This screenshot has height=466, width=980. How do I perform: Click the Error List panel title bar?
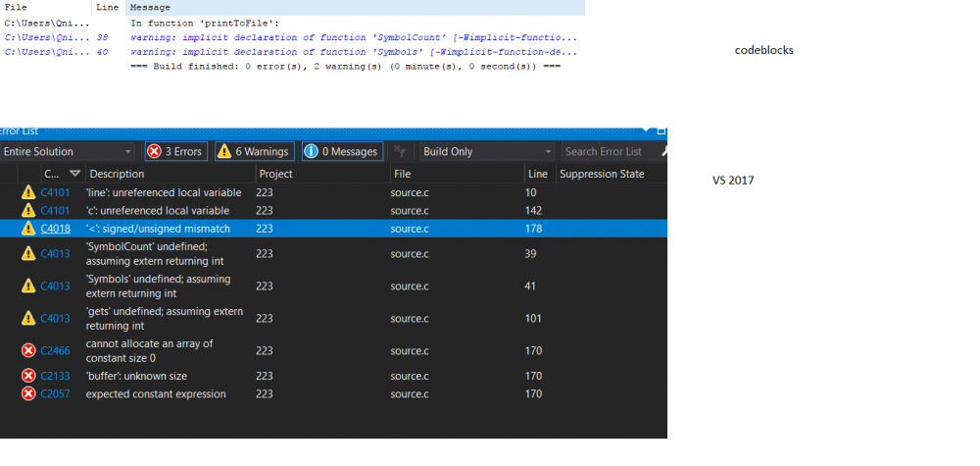click(x=334, y=131)
